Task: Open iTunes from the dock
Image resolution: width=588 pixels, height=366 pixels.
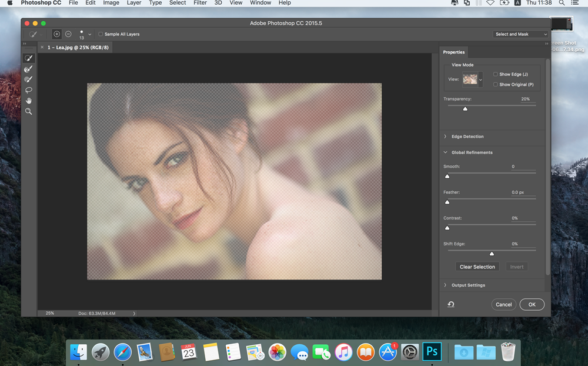Action: 343,352
